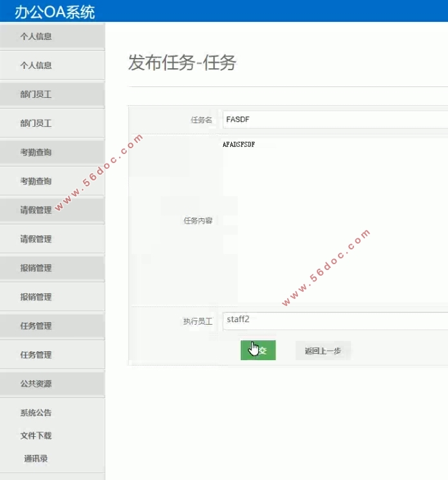Open the white 任务管理 submenu item
The height and width of the screenshot is (480, 448).
click(x=52, y=354)
